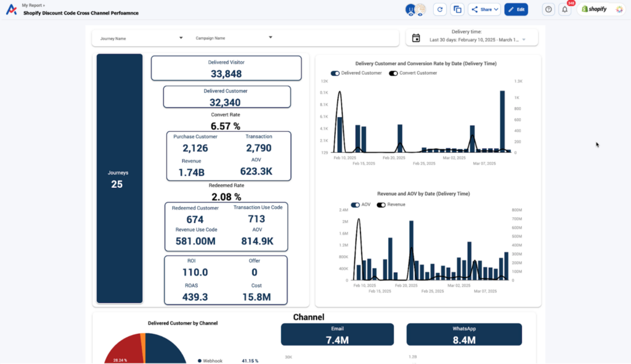The height and width of the screenshot is (364, 631).
Task: Click the colorful icon next to Shopify
Action: pos(619,9)
